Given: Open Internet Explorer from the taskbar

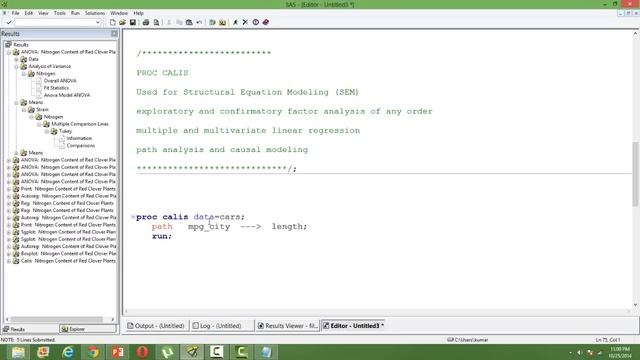Looking at the screenshot, I should tap(68, 352).
